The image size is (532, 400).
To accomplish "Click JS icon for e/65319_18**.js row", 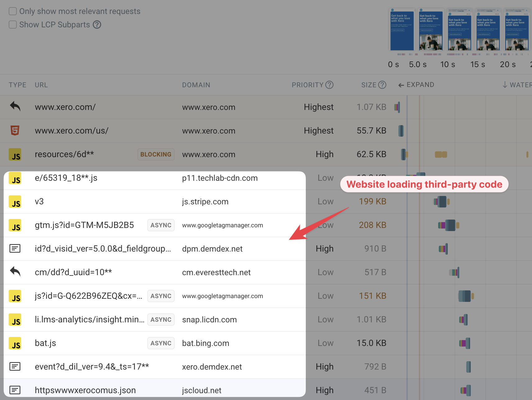I will [x=15, y=178].
